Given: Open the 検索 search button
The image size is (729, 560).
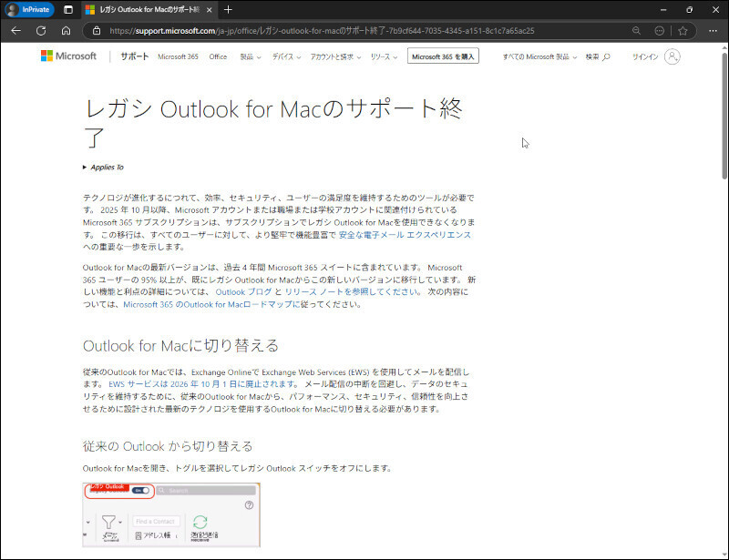Looking at the screenshot, I should (x=598, y=56).
